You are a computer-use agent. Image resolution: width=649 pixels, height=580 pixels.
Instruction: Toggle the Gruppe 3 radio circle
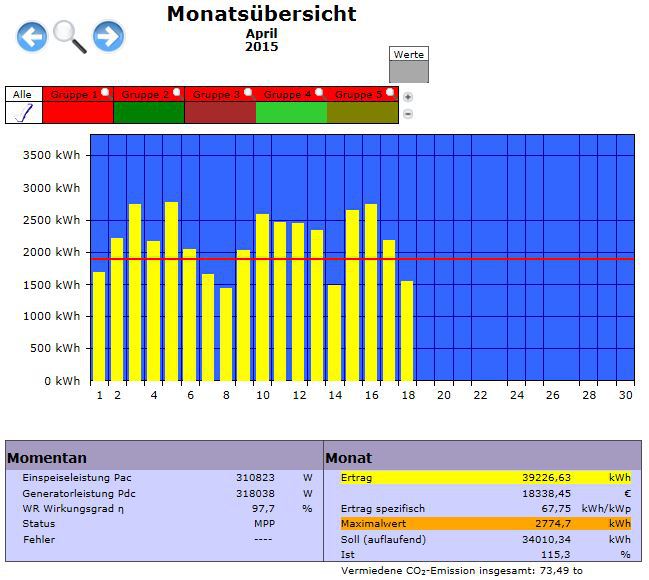click(x=248, y=92)
